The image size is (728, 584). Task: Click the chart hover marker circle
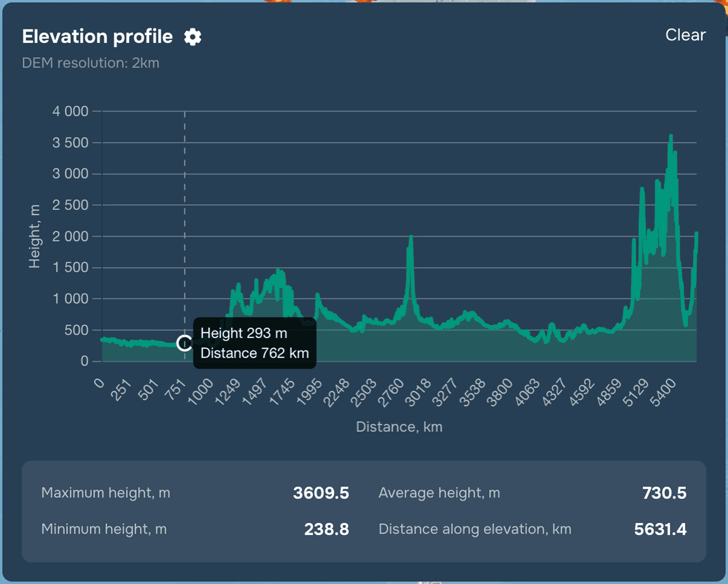[x=184, y=343]
